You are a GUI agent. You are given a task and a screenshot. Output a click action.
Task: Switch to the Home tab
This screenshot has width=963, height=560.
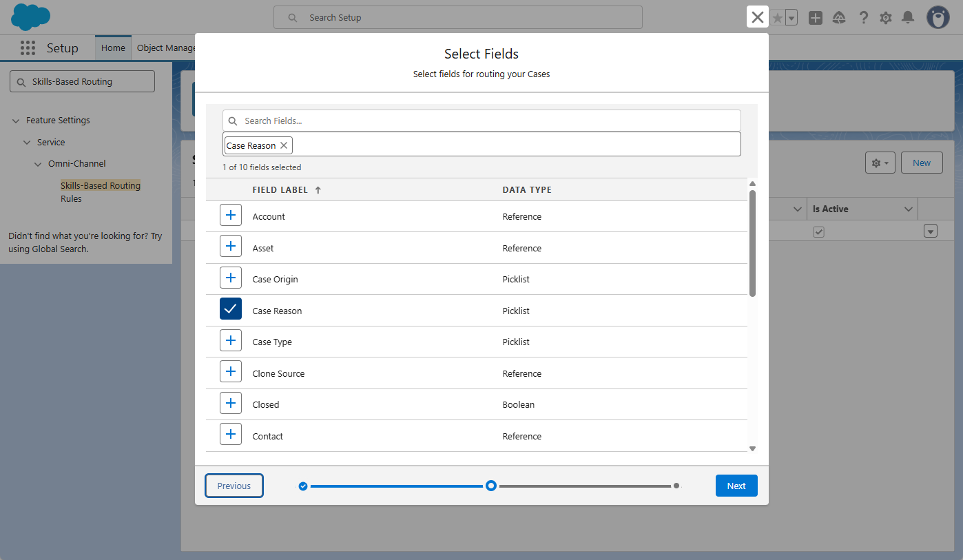point(113,48)
